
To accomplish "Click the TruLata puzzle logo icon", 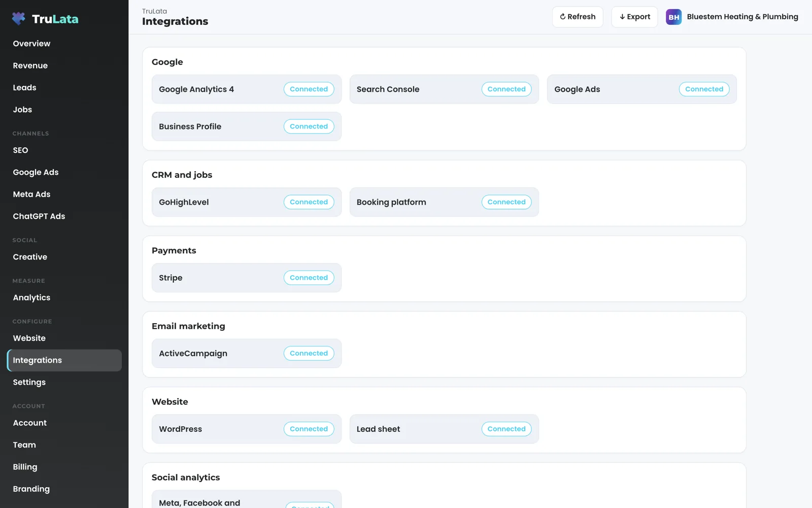I will pos(19,19).
